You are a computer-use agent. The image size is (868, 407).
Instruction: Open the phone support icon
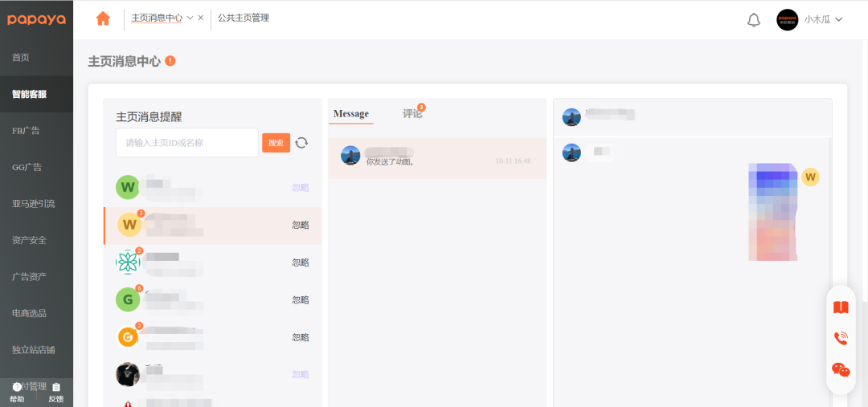click(841, 339)
